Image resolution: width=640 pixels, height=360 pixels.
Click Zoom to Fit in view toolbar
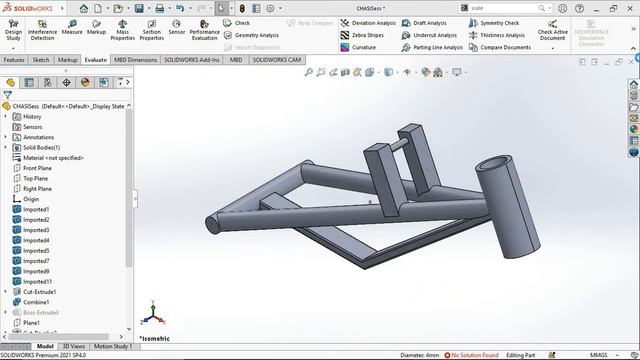click(x=309, y=72)
